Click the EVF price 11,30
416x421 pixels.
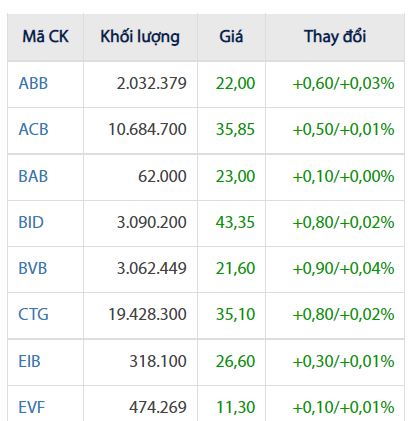click(236, 407)
